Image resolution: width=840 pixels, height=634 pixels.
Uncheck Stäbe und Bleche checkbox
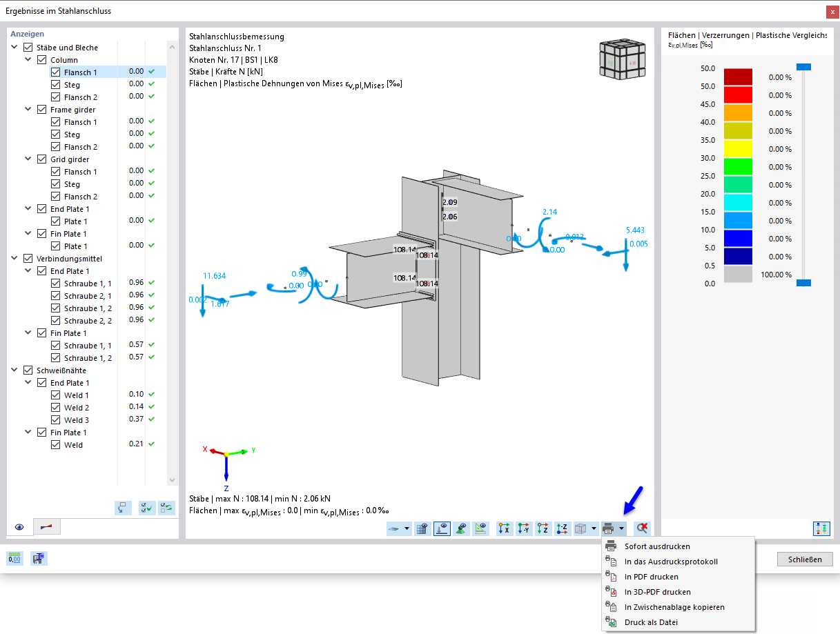point(28,48)
